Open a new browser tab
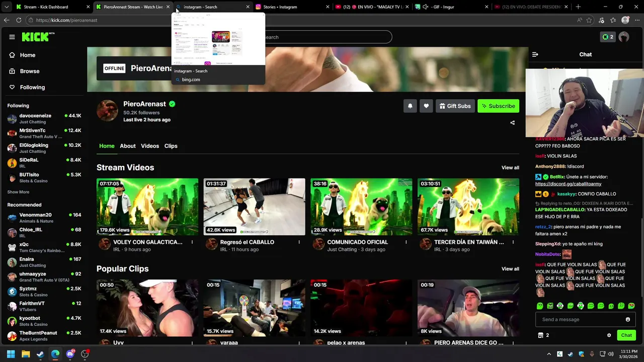Viewport: 644px width, 362px height. coord(578,7)
